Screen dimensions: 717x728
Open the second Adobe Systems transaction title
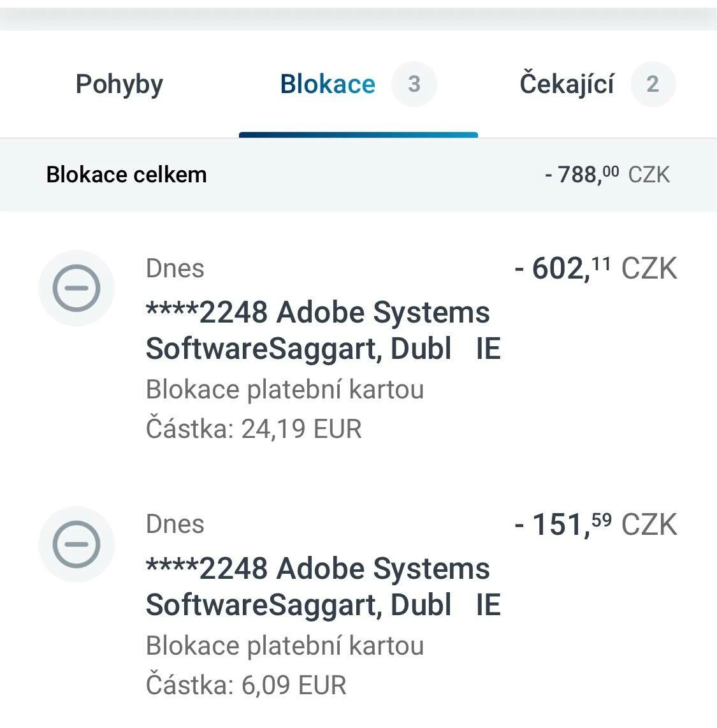(x=323, y=586)
